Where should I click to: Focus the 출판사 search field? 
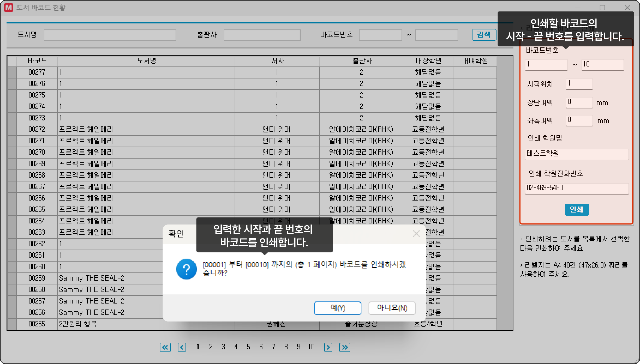(262, 35)
